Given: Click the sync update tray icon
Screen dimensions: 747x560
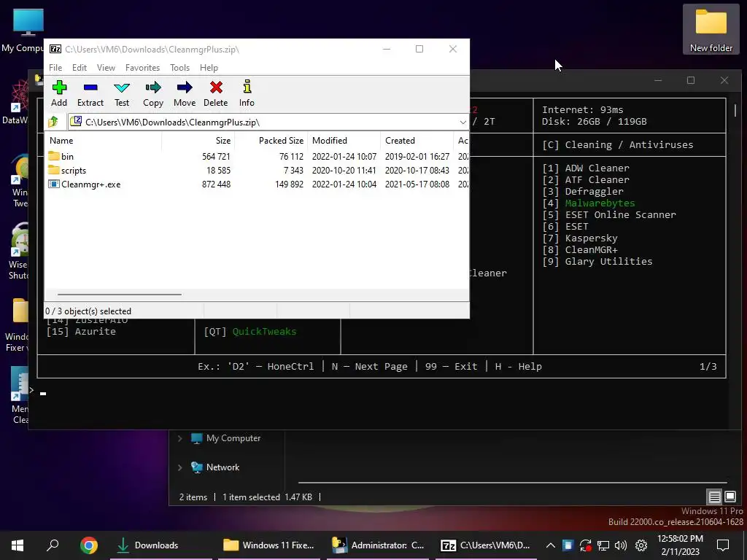Looking at the screenshot, I should pyautogui.click(x=586, y=545).
